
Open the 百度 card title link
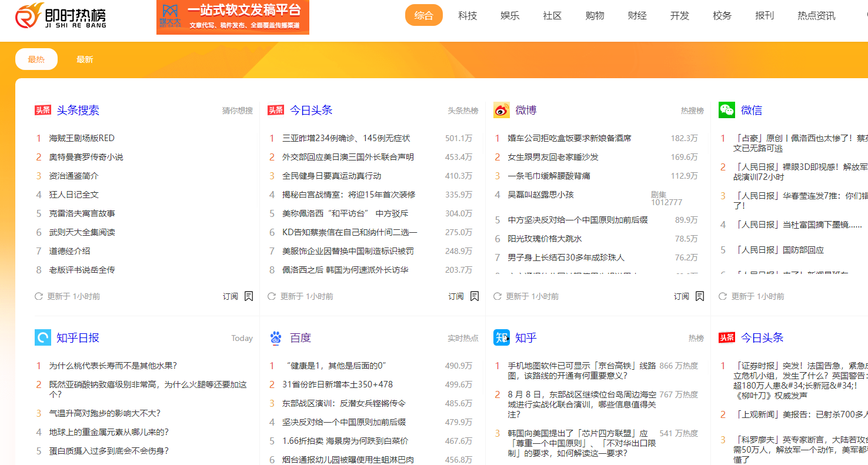[301, 337]
